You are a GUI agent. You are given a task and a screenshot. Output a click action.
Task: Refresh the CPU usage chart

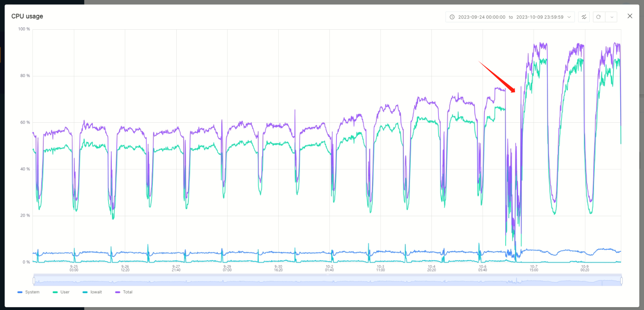598,17
